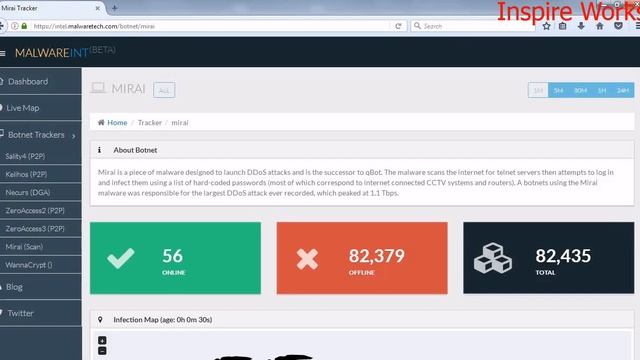Select the 24H time range

point(623,90)
